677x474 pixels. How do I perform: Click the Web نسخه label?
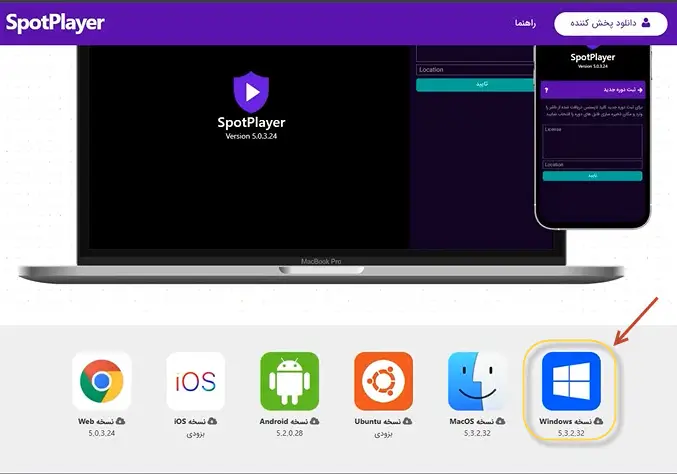tap(95, 421)
